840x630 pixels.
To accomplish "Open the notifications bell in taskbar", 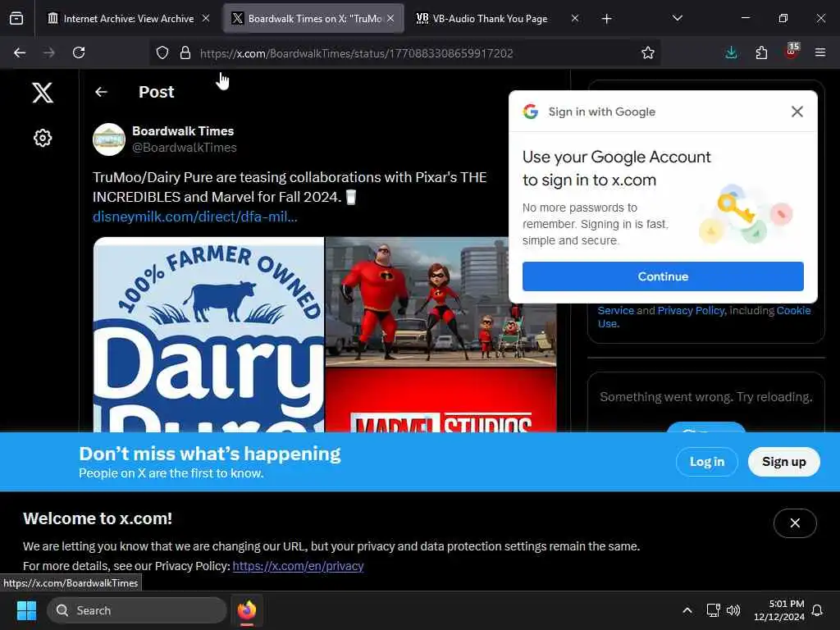I will click(817, 610).
